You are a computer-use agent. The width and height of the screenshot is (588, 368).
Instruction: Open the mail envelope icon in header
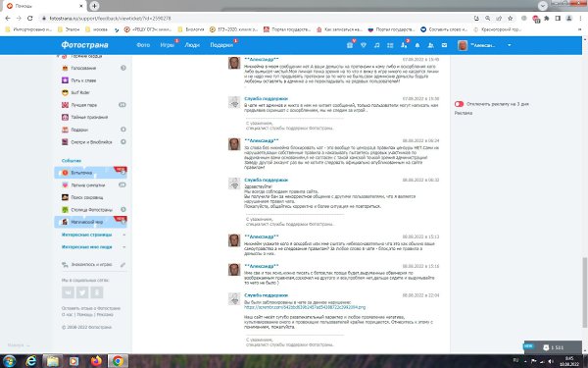pyautogui.click(x=444, y=45)
